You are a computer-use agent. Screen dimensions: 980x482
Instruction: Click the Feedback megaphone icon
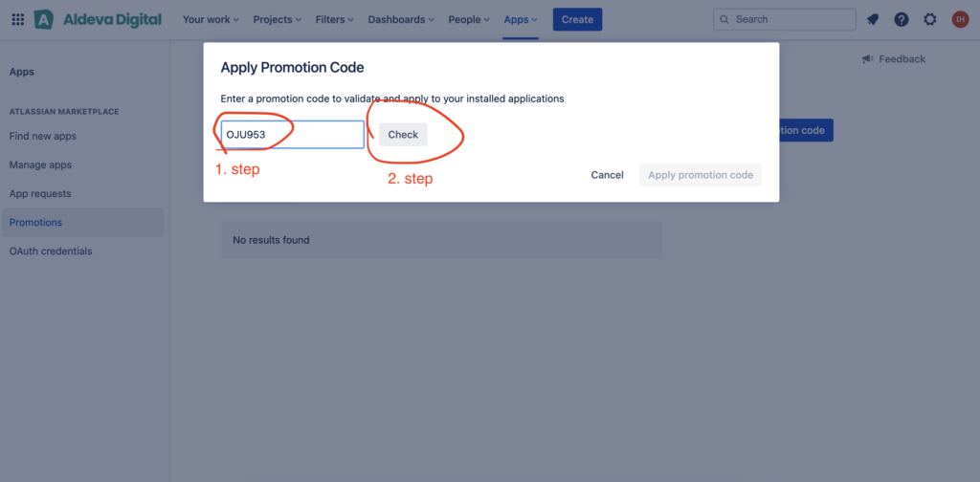867,58
